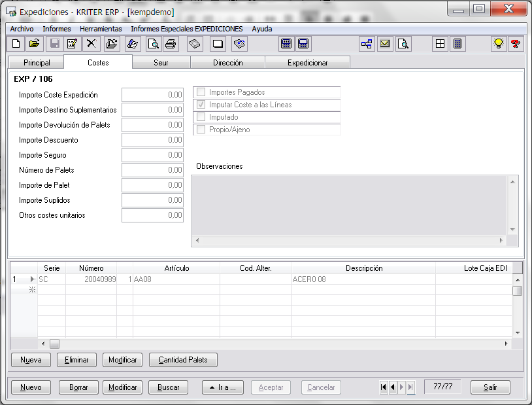The height and width of the screenshot is (405, 532).
Task: Click the Cantidad Palets button
Action: [183, 360]
